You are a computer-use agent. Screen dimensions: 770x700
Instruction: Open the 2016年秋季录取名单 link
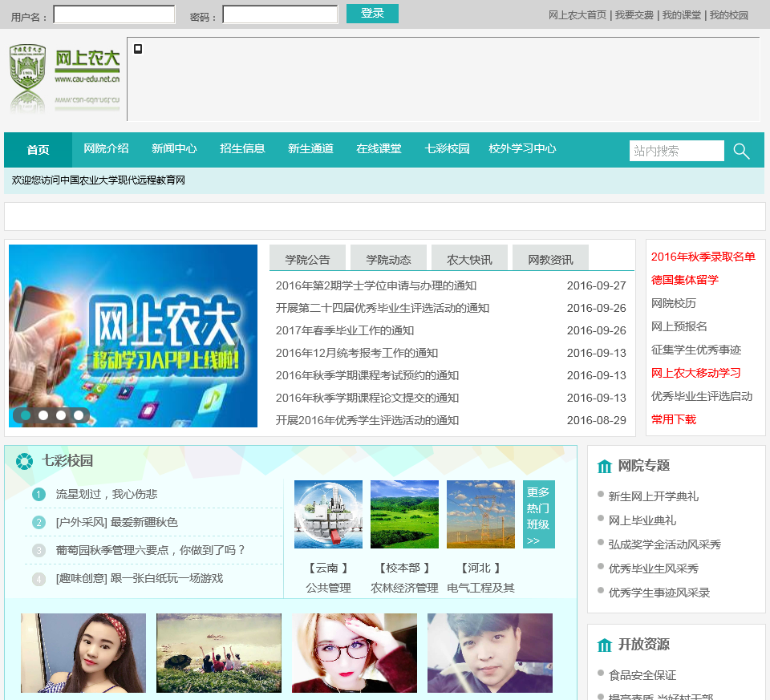tap(703, 257)
